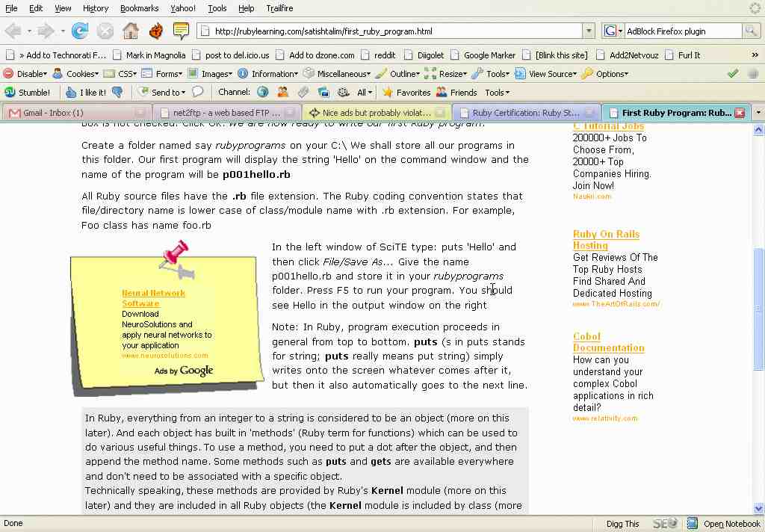This screenshot has height=532, width=765.
Task: Open the list all tabs dropdown arrow
Action: (758, 113)
